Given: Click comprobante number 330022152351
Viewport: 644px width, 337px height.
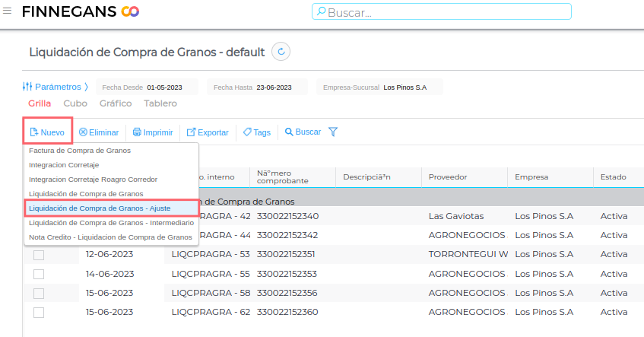Looking at the screenshot, I should (286, 254).
